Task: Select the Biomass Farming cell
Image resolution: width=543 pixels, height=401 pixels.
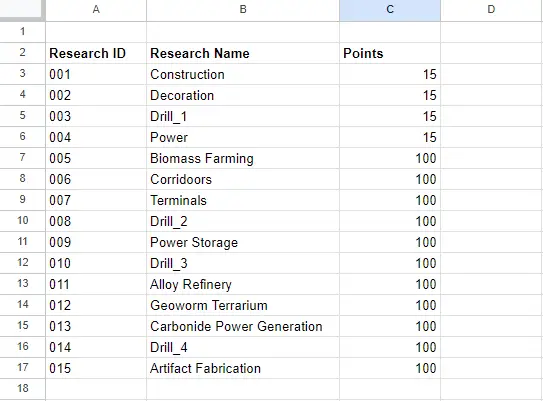Action: tap(243, 158)
